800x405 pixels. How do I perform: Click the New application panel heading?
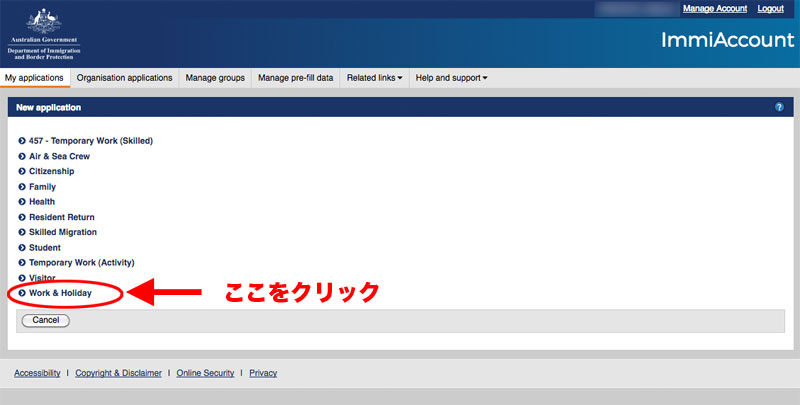[x=48, y=108]
